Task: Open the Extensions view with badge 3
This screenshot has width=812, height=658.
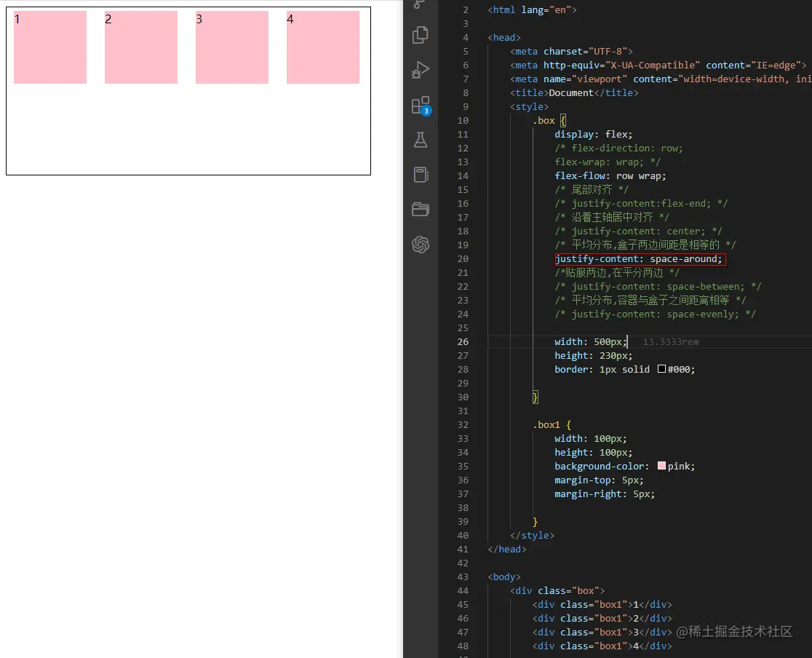Action: click(421, 105)
